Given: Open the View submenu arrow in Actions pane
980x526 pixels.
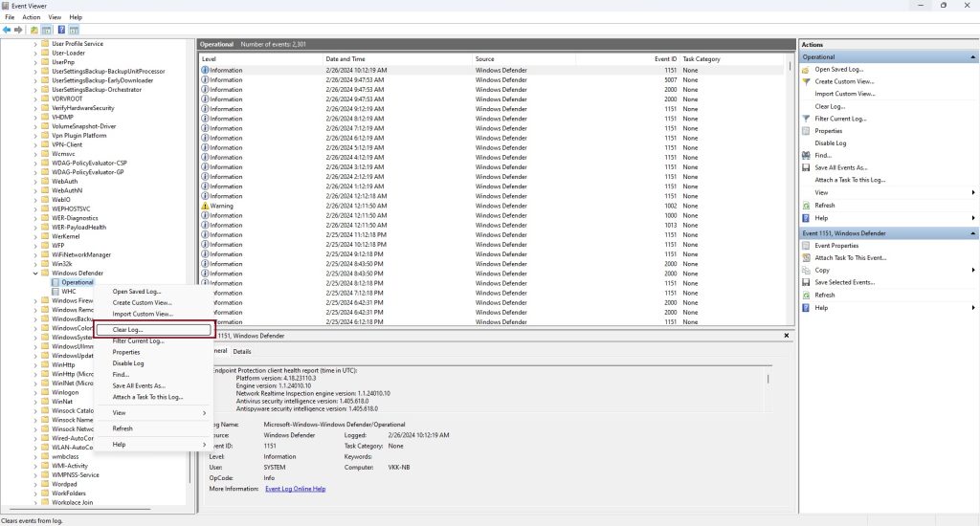Looking at the screenshot, I should (973, 192).
